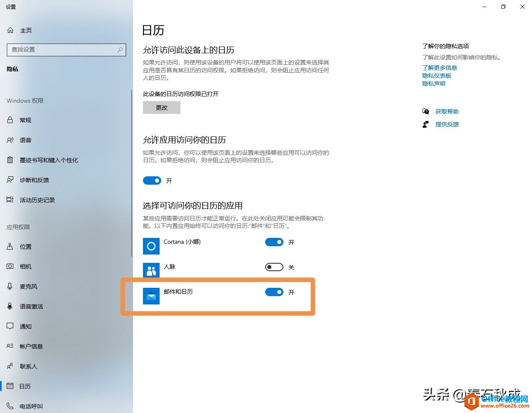Open 联系人 permission page

pyautogui.click(x=28, y=366)
